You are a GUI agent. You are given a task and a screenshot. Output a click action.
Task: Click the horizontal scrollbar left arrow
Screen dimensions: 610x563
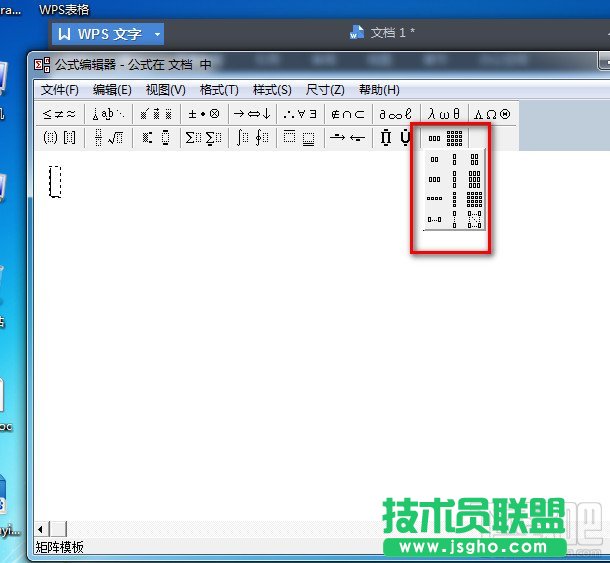pyautogui.click(x=40, y=529)
